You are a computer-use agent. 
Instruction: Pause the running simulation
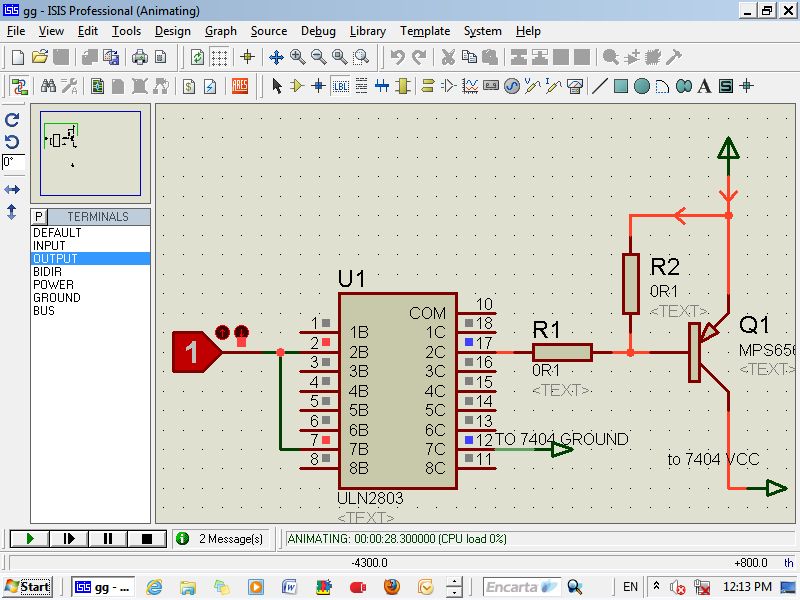point(108,538)
